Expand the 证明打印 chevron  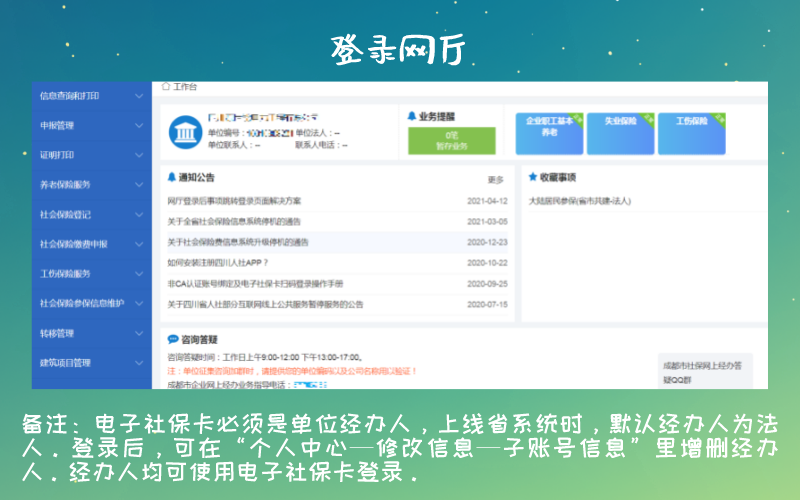pyautogui.click(x=139, y=155)
